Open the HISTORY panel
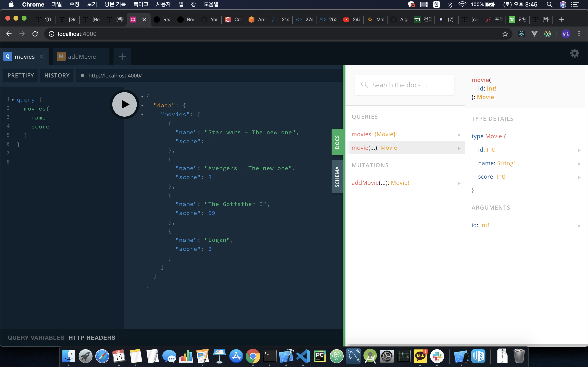588x367 pixels. pos(57,75)
